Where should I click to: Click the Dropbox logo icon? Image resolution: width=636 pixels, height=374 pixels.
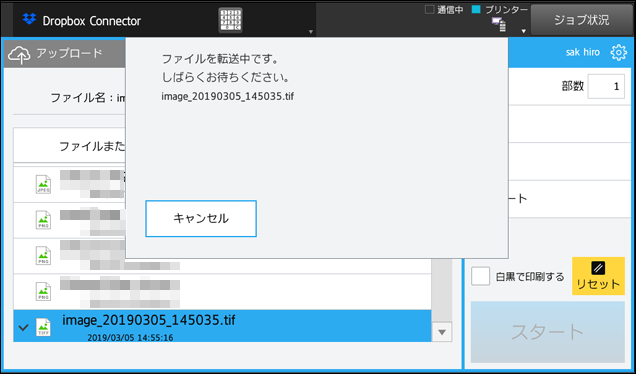29,19
